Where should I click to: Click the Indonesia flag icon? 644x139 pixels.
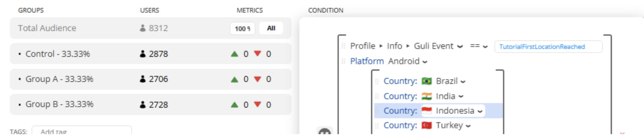pyautogui.click(x=427, y=111)
